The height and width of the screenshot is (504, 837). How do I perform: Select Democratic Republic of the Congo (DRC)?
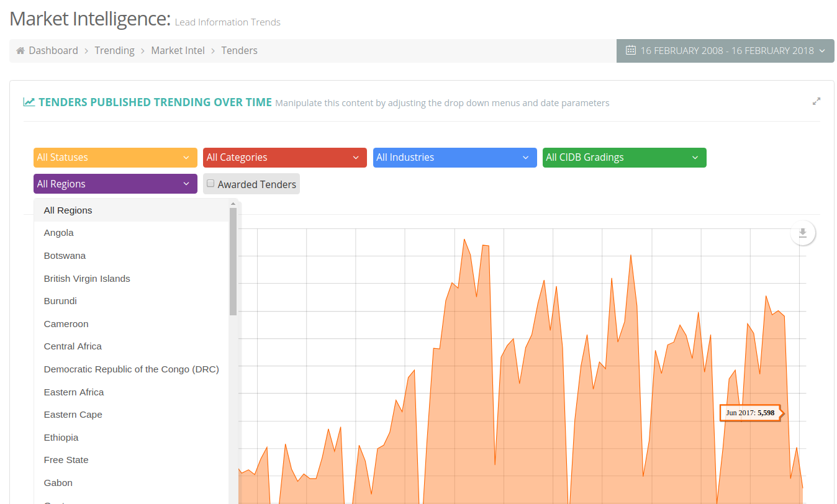(x=132, y=369)
